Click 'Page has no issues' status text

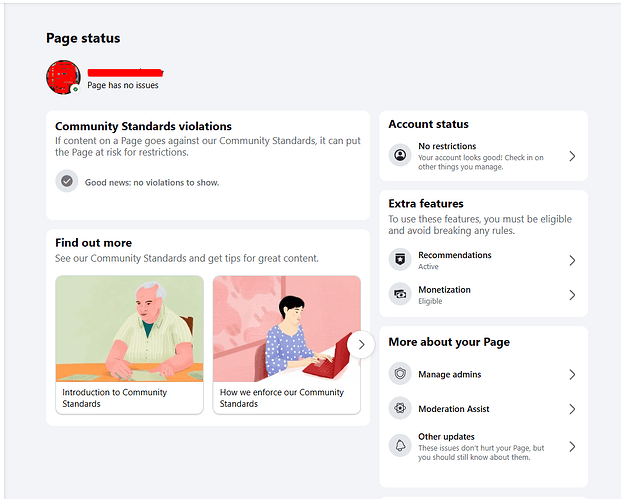pyautogui.click(x=123, y=85)
